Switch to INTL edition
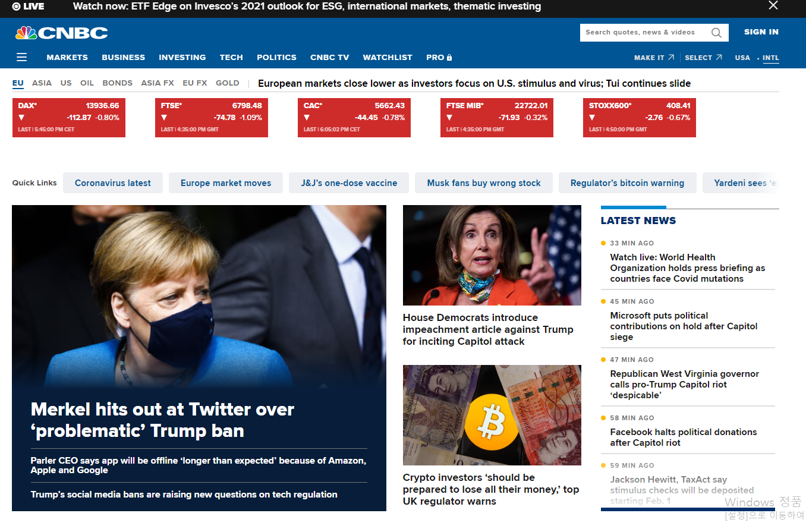Image resolution: width=806 pixels, height=532 pixels. (x=771, y=58)
